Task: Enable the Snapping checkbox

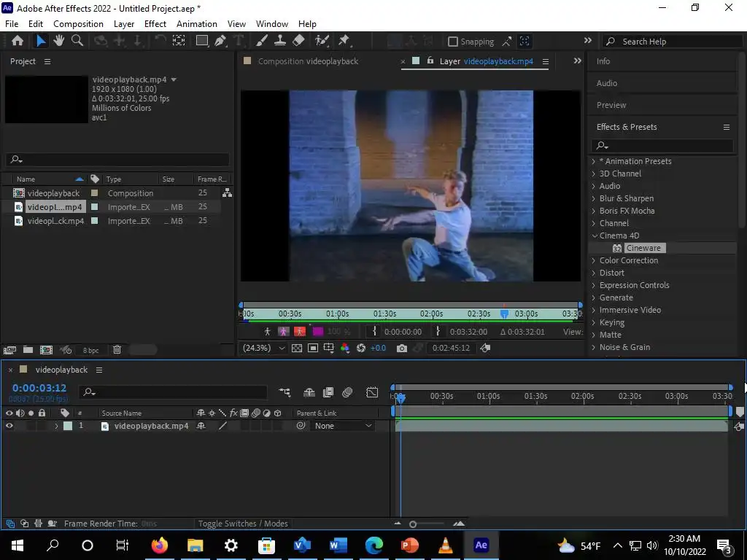Action: click(x=452, y=42)
